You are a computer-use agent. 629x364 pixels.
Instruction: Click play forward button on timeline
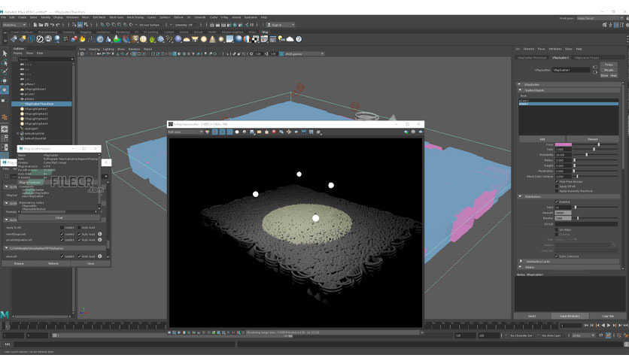coord(609,325)
